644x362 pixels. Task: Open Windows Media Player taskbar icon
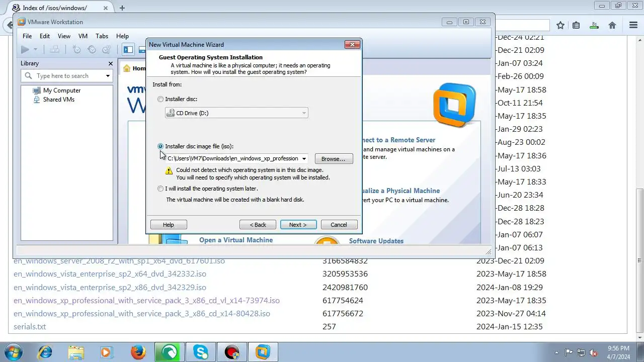click(107, 352)
